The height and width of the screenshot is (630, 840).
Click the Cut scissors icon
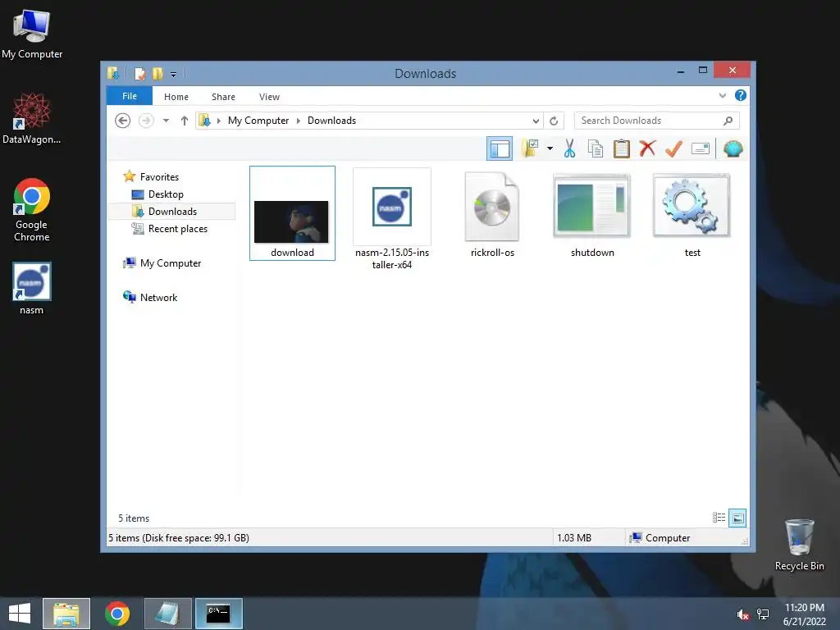pyautogui.click(x=569, y=148)
